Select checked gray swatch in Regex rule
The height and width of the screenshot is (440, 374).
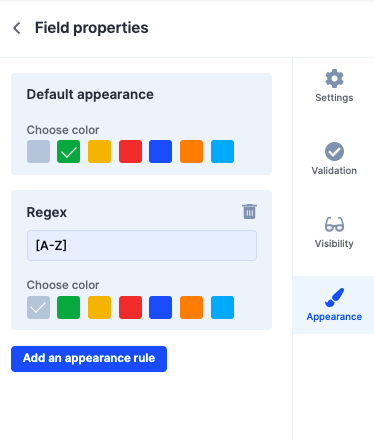click(x=38, y=307)
